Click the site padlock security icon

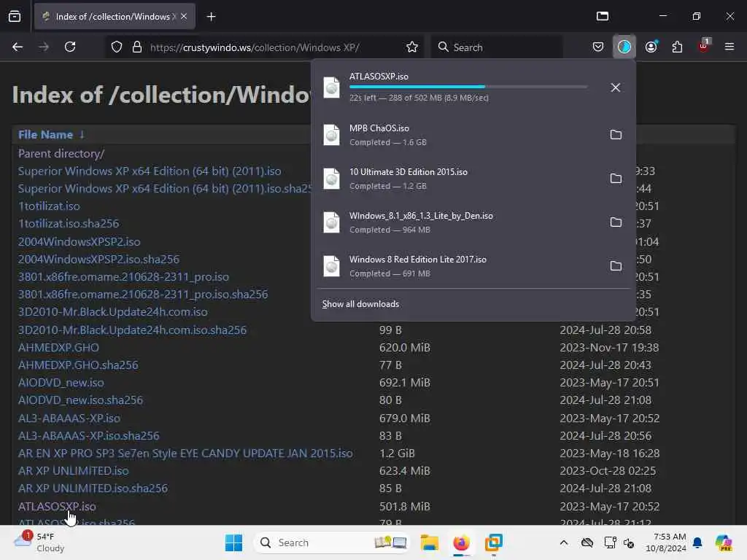[x=137, y=47]
